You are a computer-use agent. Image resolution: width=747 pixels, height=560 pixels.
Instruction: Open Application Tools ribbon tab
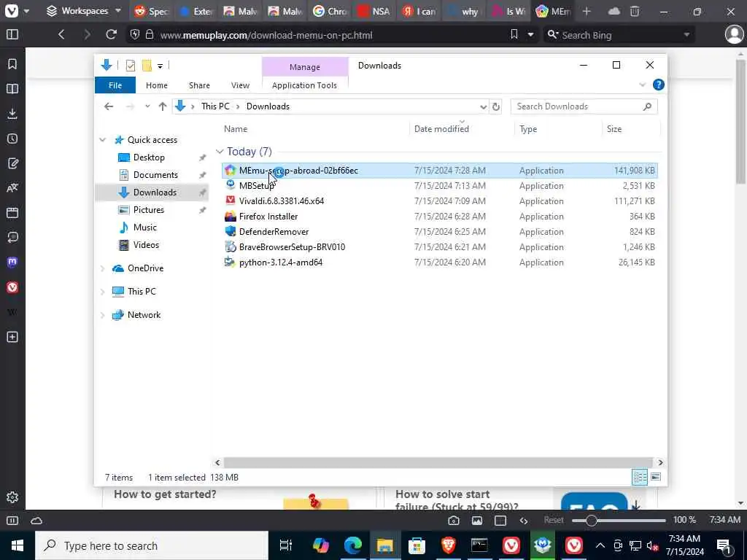tap(304, 85)
